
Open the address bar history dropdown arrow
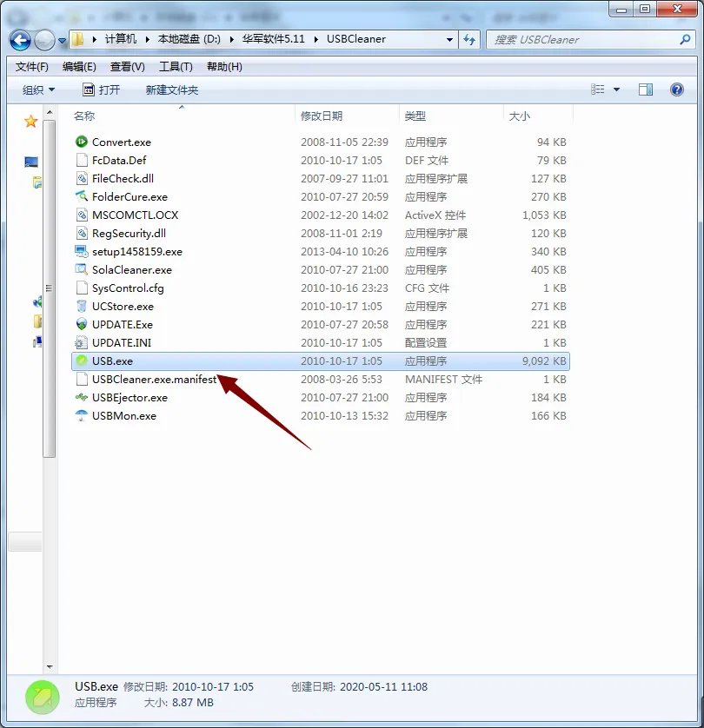(x=449, y=39)
